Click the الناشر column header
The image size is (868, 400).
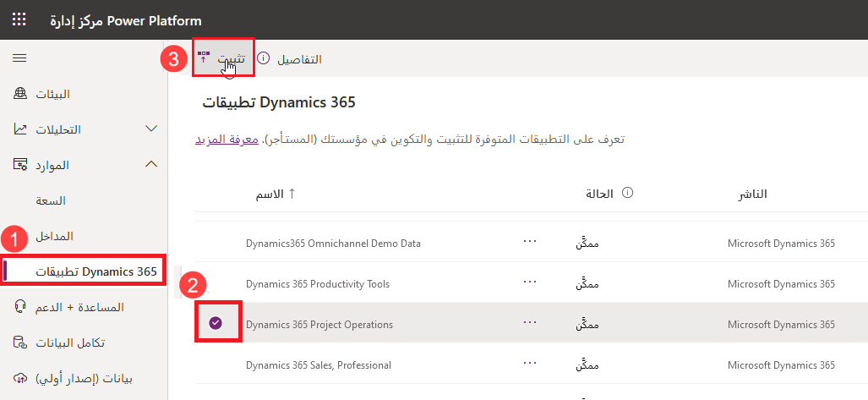tap(752, 194)
